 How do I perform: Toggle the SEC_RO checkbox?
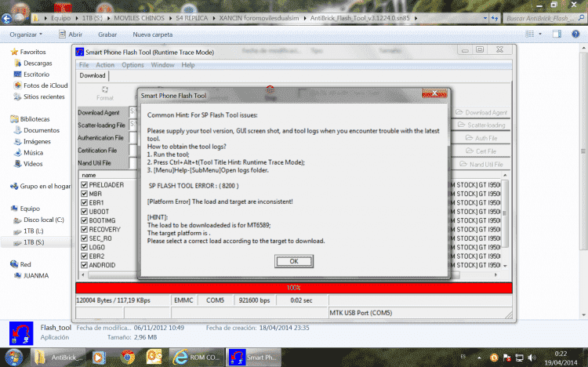click(85, 238)
